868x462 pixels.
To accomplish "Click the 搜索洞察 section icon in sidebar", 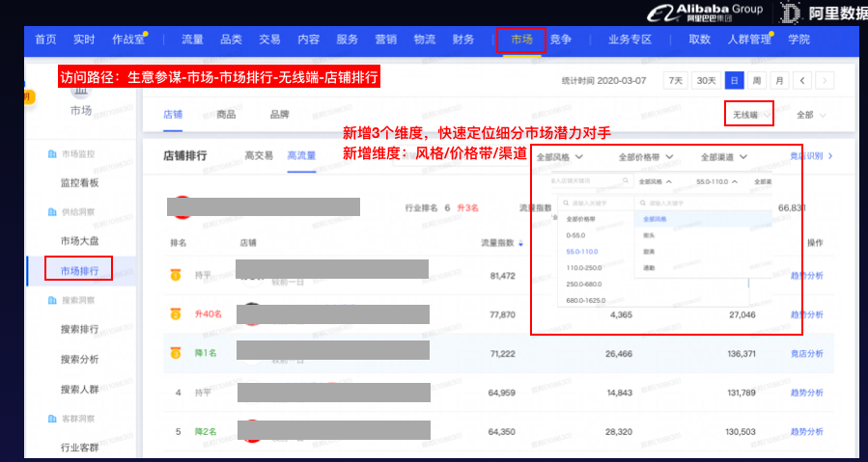I will [52, 301].
